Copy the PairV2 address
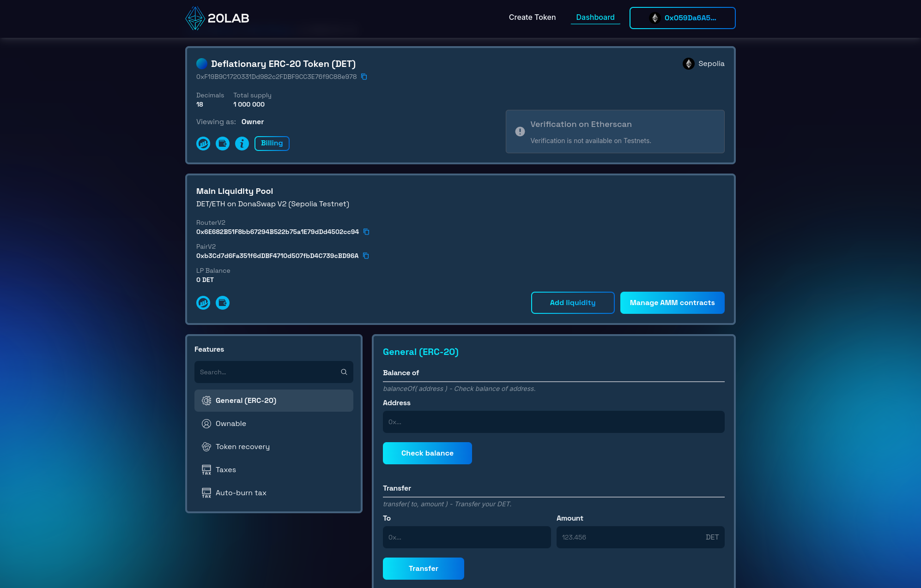This screenshot has width=921, height=588. coord(366,256)
